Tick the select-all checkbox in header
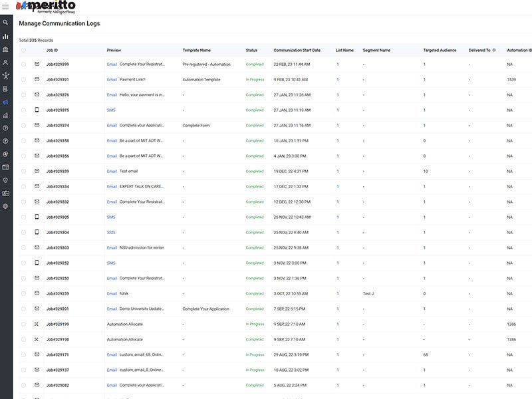The height and width of the screenshot is (399, 532). point(23,50)
